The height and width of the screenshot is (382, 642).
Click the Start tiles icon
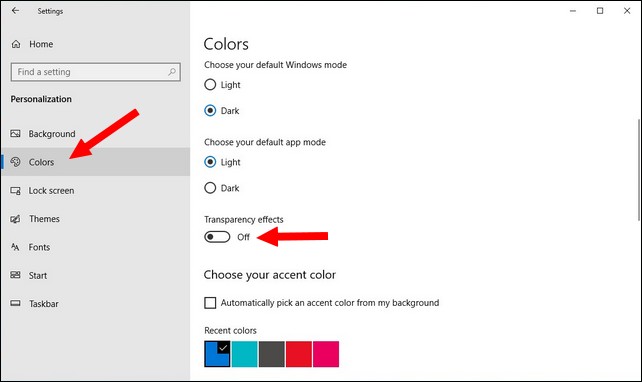(x=16, y=275)
